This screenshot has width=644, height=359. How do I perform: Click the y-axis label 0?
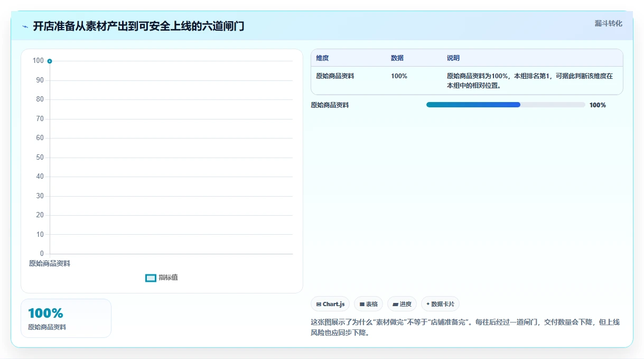[42, 254]
